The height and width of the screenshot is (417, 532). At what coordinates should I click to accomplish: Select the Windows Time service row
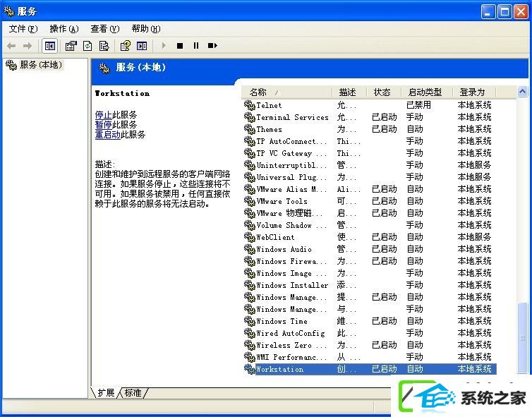(x=370, y=321)
